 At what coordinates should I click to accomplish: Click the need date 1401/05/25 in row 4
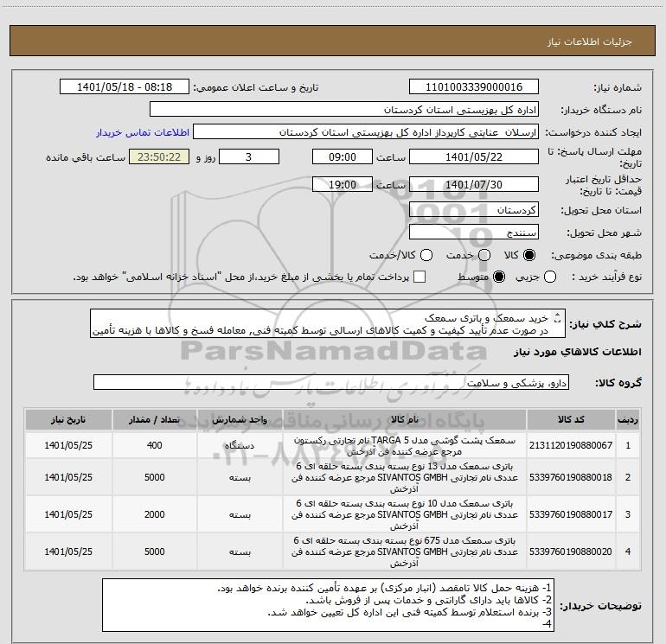pos(68,552)
